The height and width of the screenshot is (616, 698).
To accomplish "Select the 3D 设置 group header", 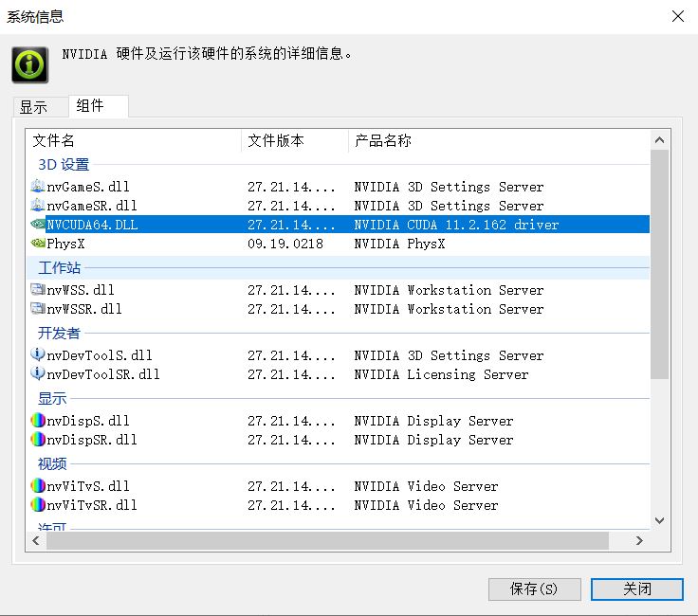I will (64, 165).
